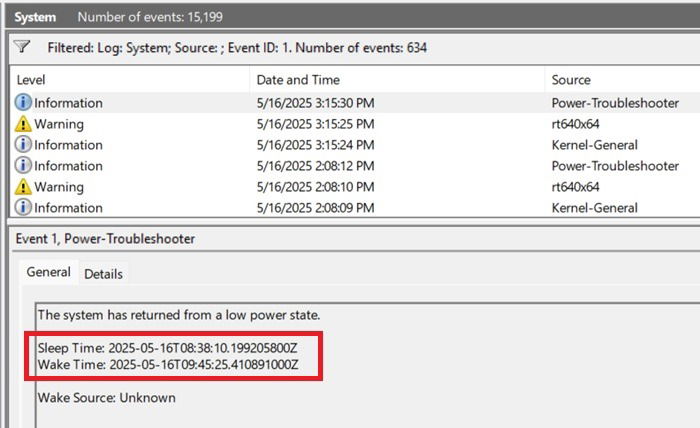This screenshot has height=428, width=700.
Task: Click Warning level text at 2:08:10 PM
Action: [59, 187]
